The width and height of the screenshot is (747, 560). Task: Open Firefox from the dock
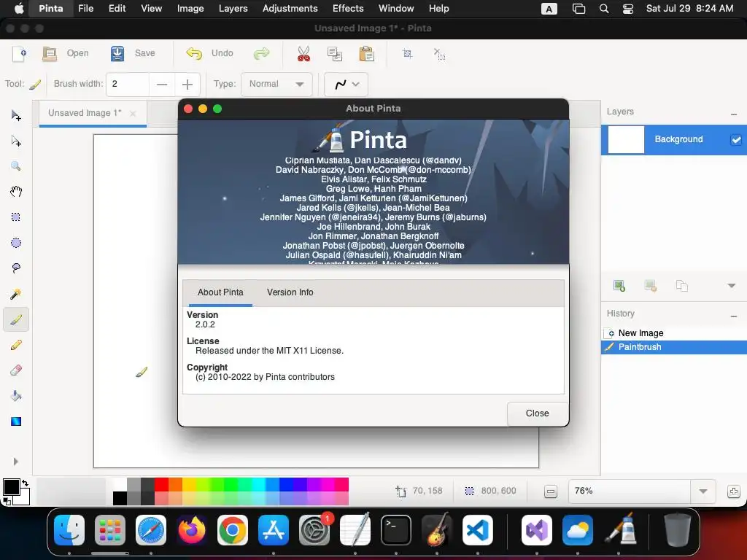[x=192, y=529]
